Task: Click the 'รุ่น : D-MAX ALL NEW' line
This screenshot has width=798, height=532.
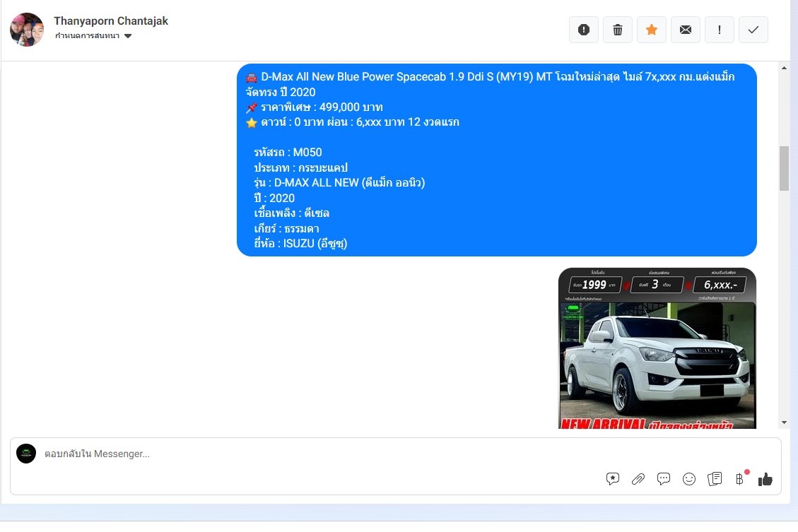Action: tap(339, 182)
